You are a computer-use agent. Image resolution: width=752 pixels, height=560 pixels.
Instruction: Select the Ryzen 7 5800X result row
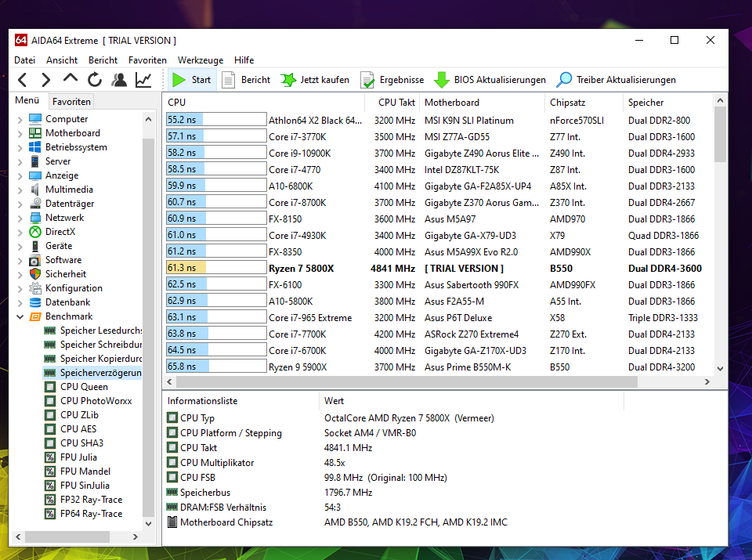click(438, 269)
